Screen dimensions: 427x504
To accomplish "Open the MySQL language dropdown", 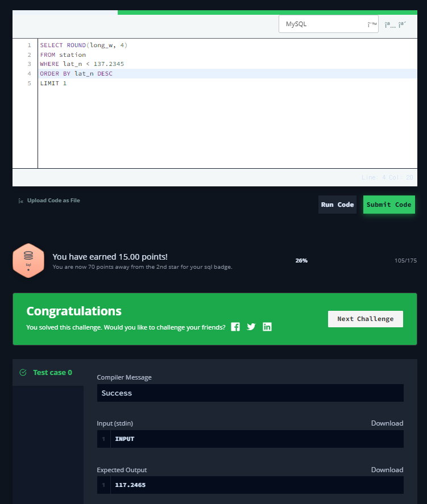I will pyautogui.click(x=328, y=24).
